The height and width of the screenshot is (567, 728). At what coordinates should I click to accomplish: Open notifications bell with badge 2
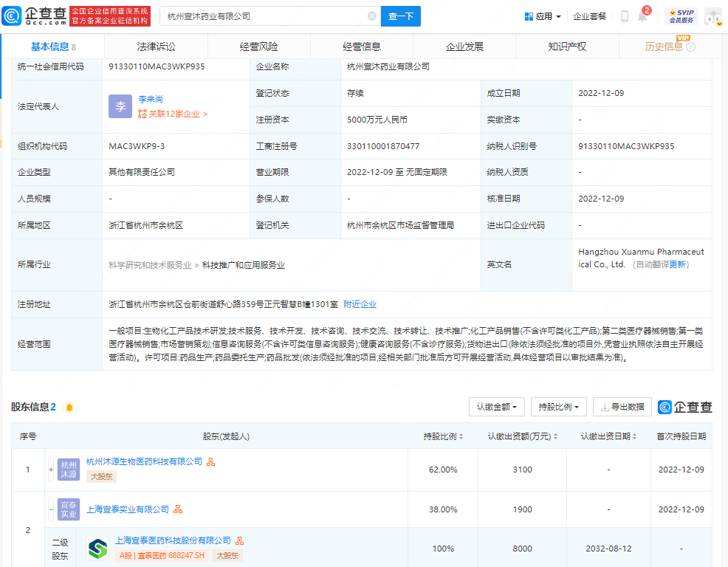pos(642,16)
